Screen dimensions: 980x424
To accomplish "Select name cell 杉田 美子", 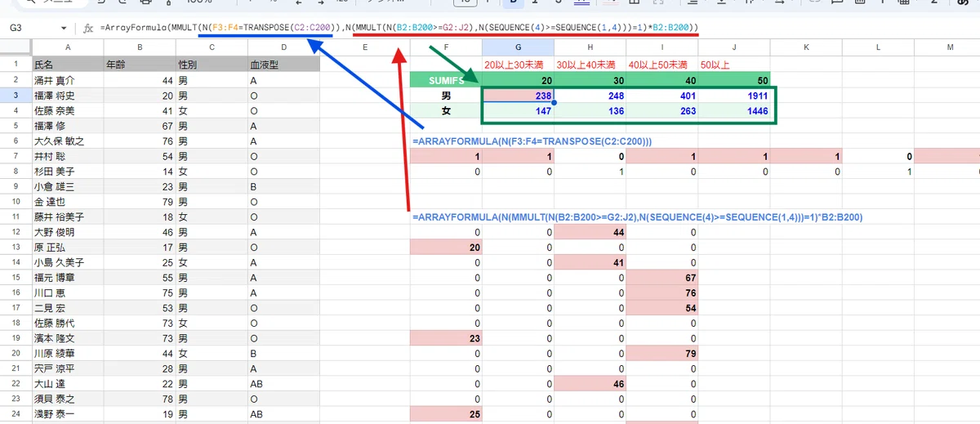I will click(67, 172).
